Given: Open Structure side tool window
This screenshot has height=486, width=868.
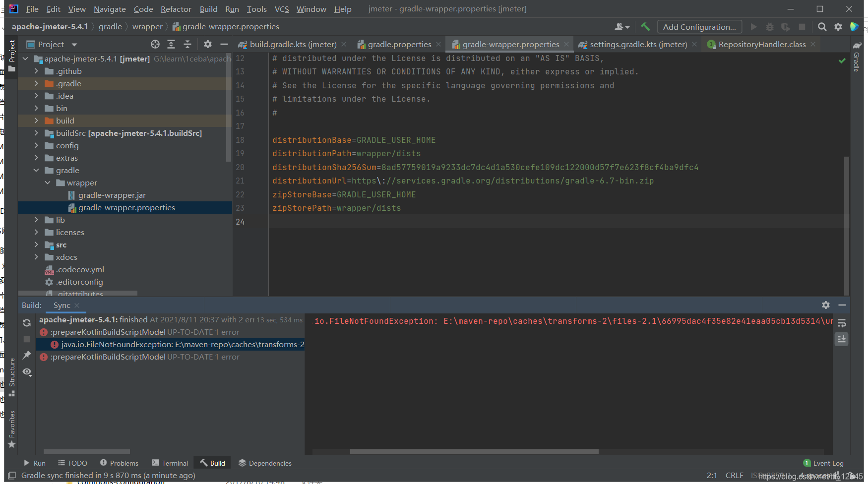Looking at the screenshot, I should click(12, 377).
